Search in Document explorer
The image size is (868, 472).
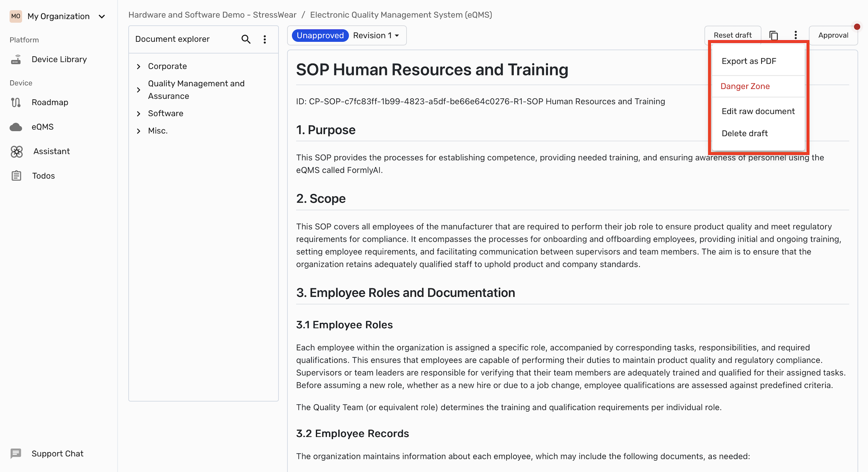click(x=246, y=39)
